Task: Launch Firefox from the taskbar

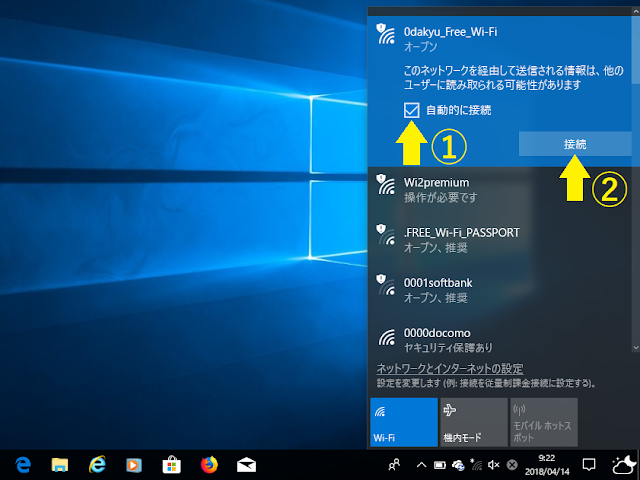Action: tap(209, 464)
